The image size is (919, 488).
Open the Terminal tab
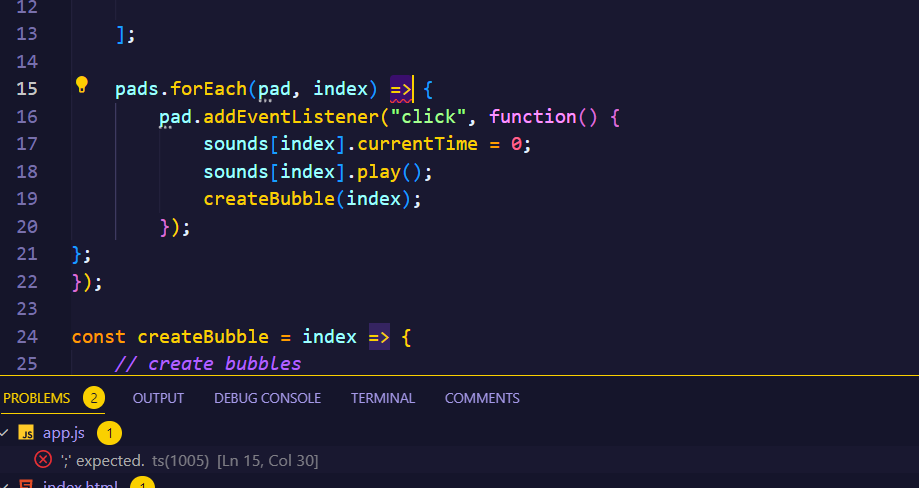[x=382, y=398]
